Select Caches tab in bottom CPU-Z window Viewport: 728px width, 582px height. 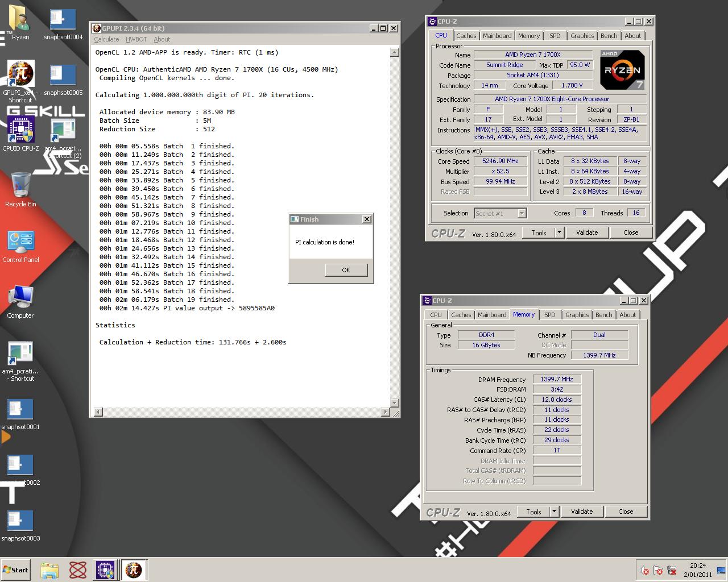[461, 315]
